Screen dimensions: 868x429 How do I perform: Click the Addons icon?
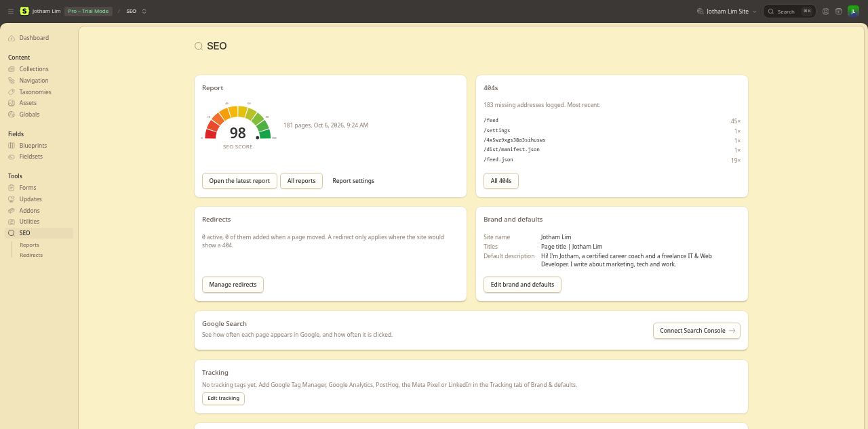(12, 211)
